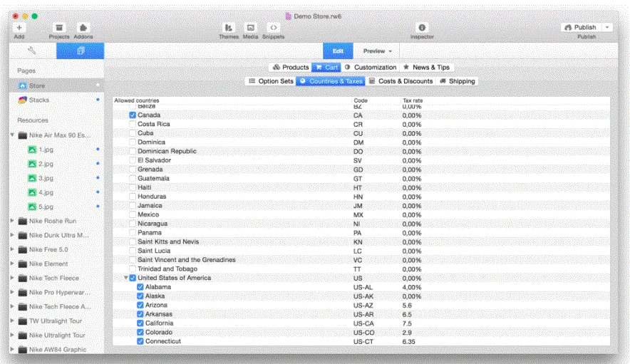The height and width of the screenshot is (364, 630).
Task: Expand the Nike Roshe Run folder
Action: [12, 221]
